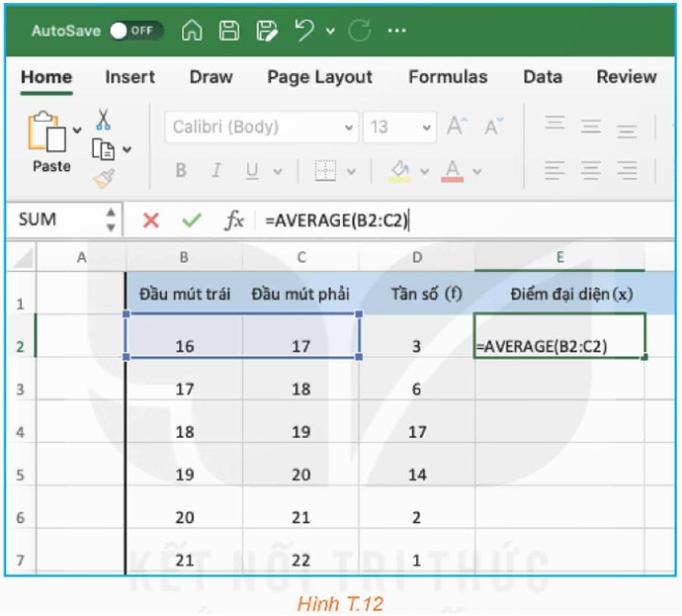This screenshot has height=616, width=682.
Task: Open the Insert ribbon tab
Action: 130,77
